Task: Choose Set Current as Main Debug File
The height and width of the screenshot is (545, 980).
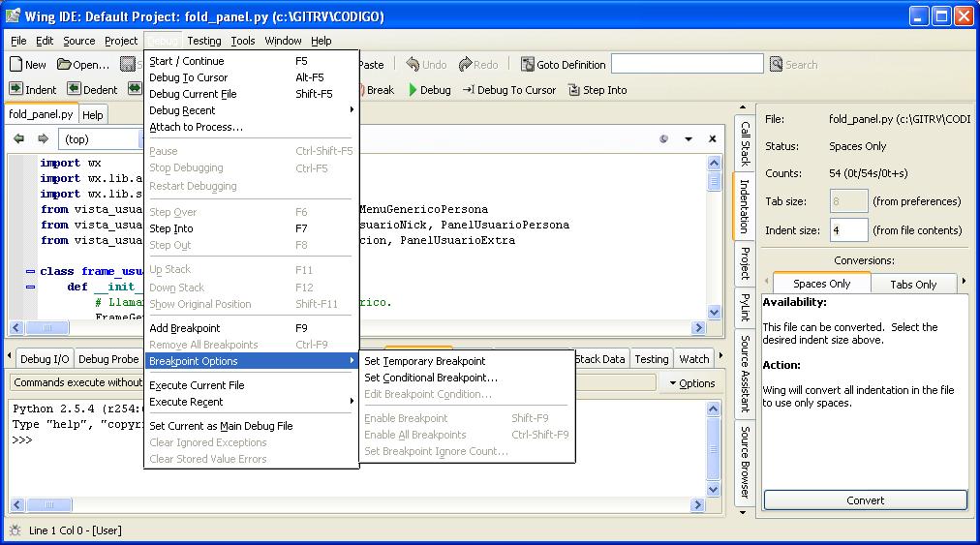Action: 251,426
